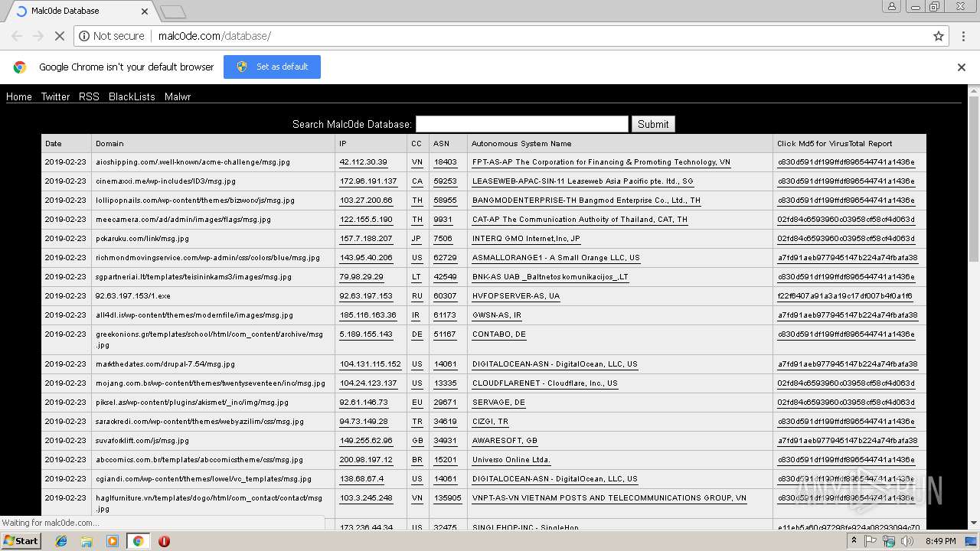
Task: Click ASN 60307 link
Action: click(x=445, y=296)
